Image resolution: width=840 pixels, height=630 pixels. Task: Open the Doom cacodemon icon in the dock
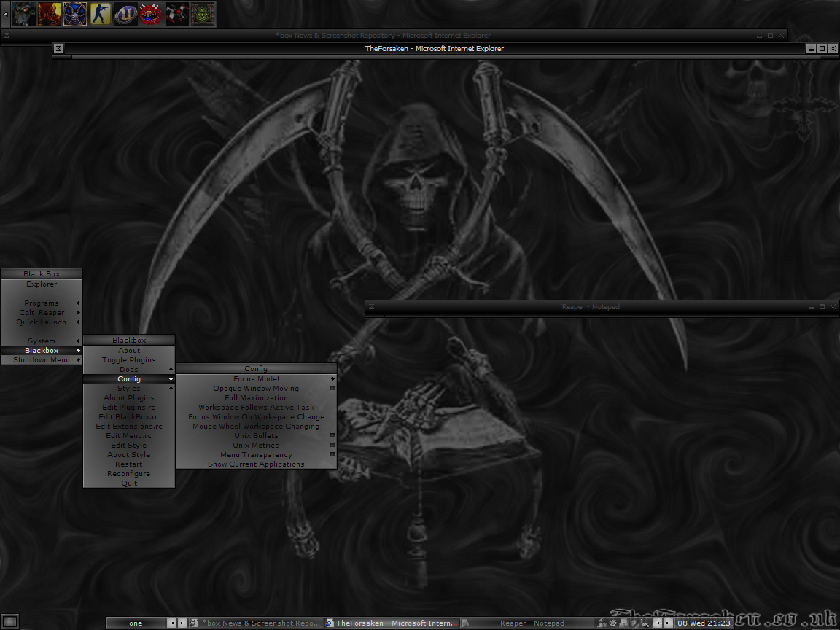[x=151, y=13]
